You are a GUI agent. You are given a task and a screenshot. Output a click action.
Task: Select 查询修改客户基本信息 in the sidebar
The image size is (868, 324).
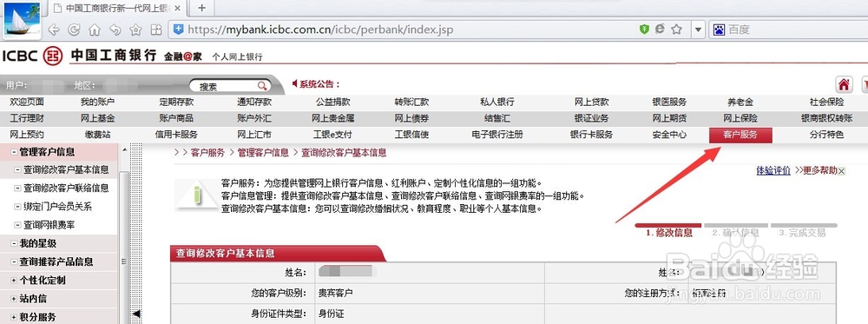point(66,170)
